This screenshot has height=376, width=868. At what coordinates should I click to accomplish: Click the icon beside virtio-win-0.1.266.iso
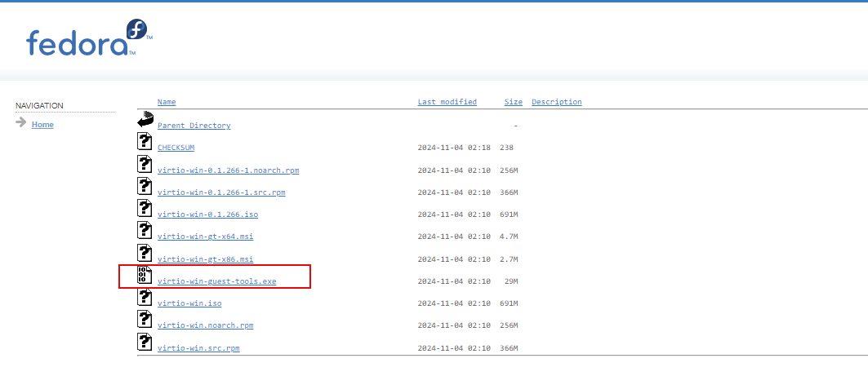[145, 209]
